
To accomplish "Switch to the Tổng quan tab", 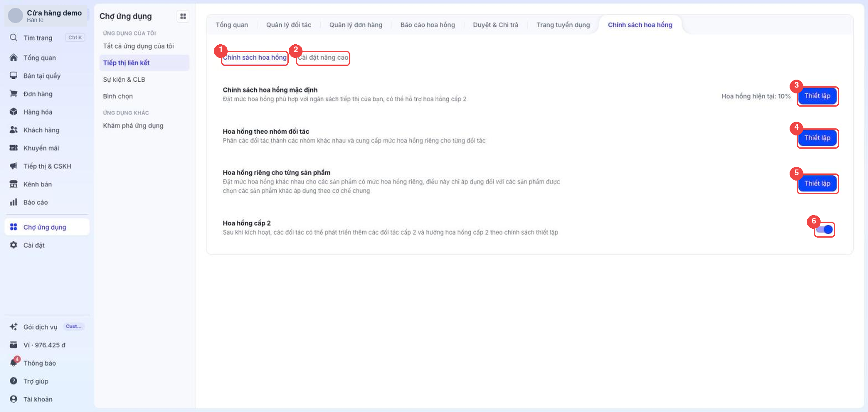I will point(232,25).
